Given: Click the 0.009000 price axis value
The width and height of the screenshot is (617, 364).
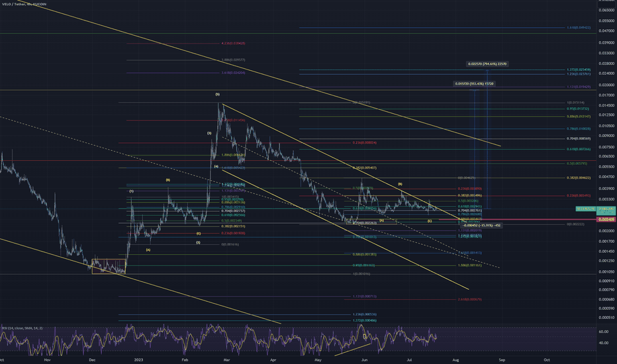Looking at the screenshot, I should click(606, 136).
